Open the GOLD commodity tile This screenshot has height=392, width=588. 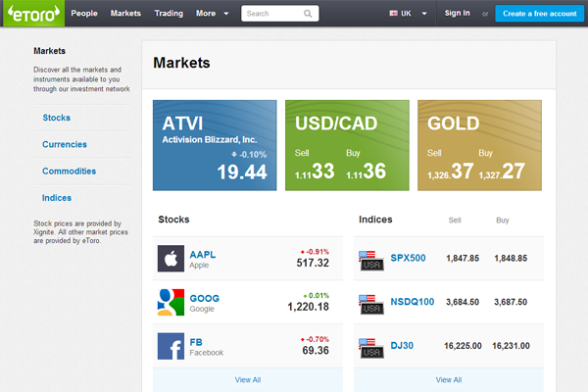tap(479, 145)
